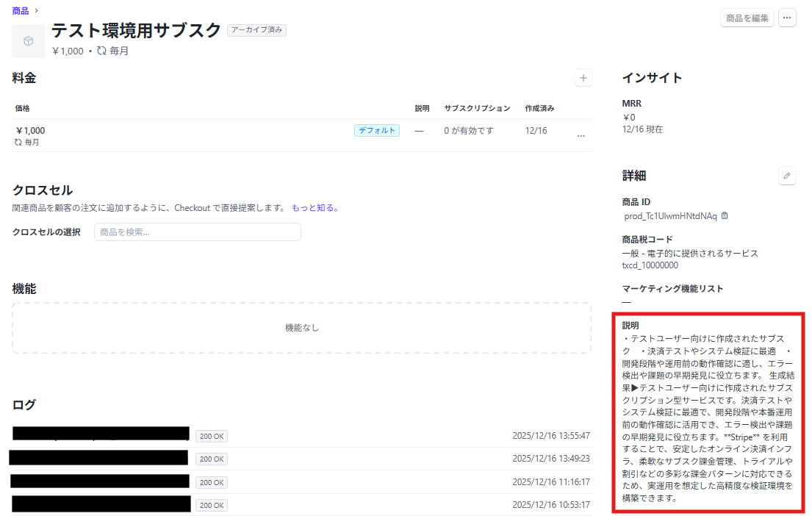
Task: Open the もっと知る link
Action: pos(315,208)
